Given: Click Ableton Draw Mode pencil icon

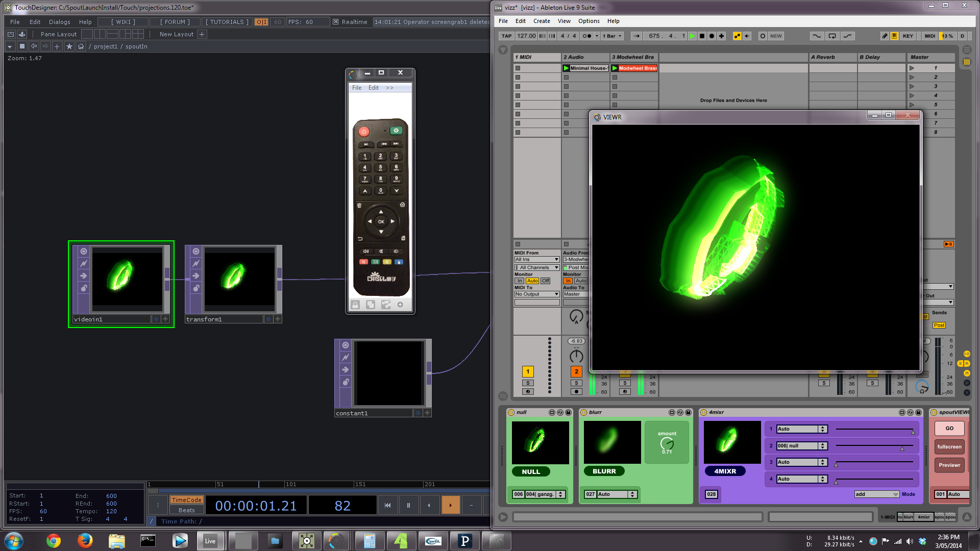Looking at the screenshot, I should tap(885, 36).
